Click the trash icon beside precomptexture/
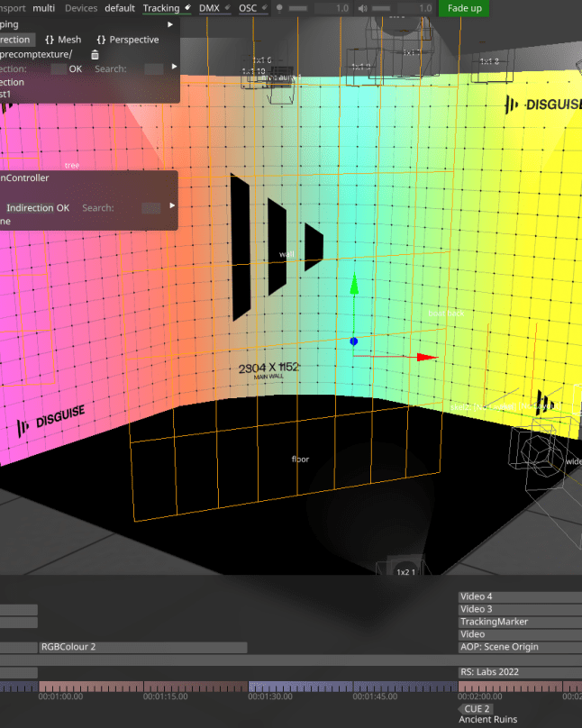The height and width of the screenshot is (728, 582). point(95,55)
